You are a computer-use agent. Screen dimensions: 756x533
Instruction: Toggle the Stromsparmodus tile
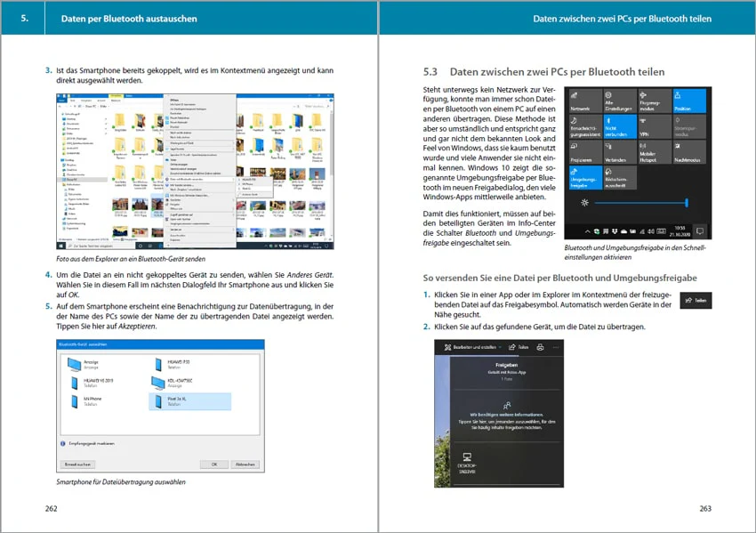(x=689, y=126)
